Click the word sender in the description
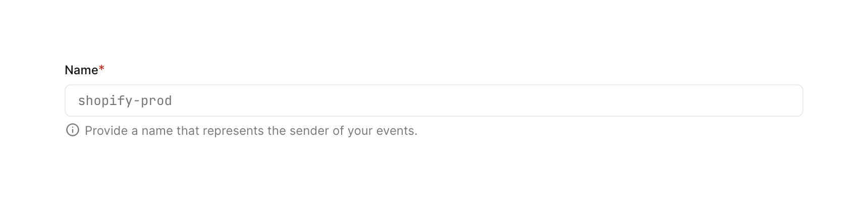Image resolution: width=868 pixels, height=202 pixels. [x=309, y=131]
